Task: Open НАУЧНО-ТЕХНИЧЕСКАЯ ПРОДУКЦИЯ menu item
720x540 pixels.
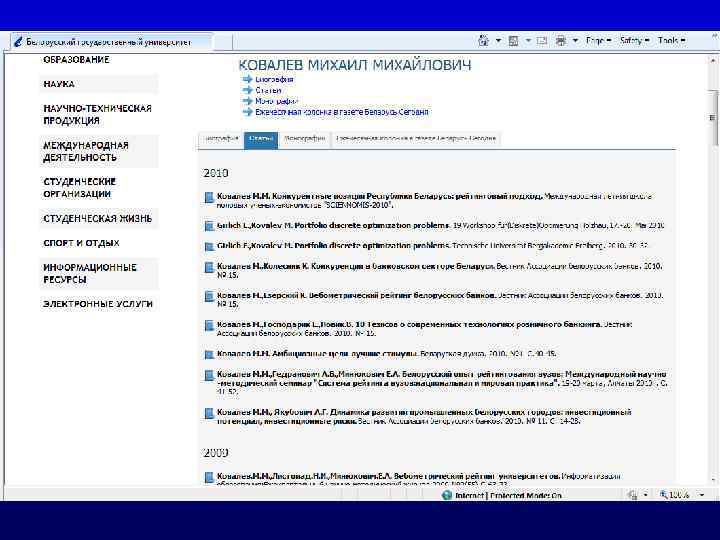Action: click(x=97, y=114)
